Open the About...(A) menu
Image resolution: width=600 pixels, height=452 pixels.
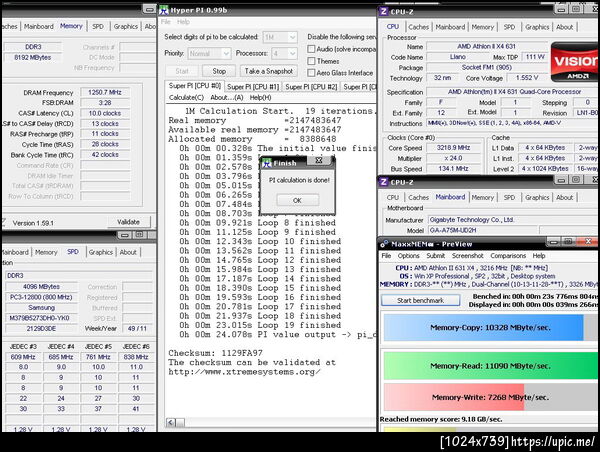[x=227, y=98]
